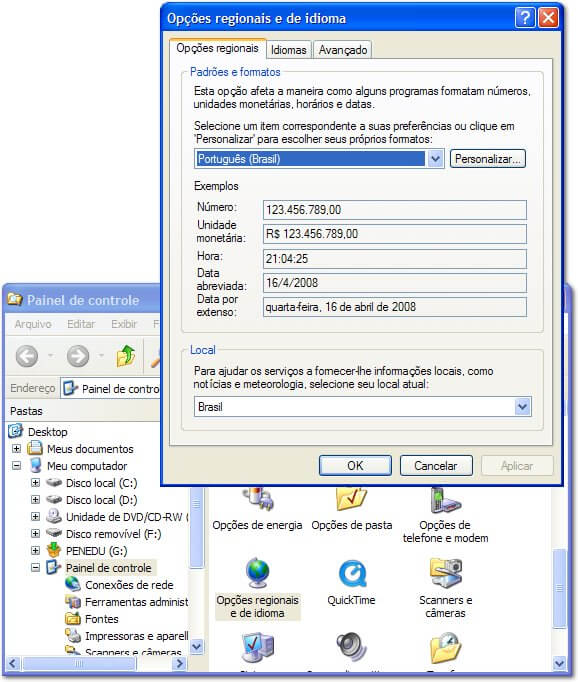Click Conexões de rede icon in tree
This screenshot has height=682, width=578.
tap(73, 584)
